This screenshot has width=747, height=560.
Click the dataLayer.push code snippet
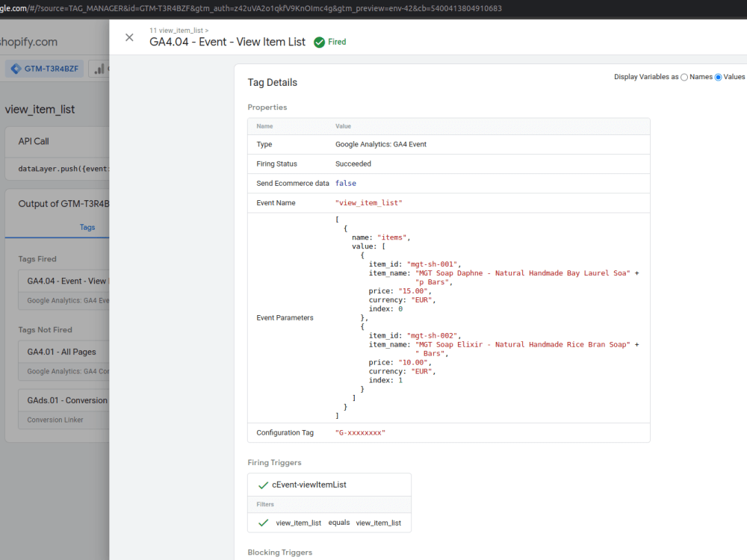click(x=63, y=169)
